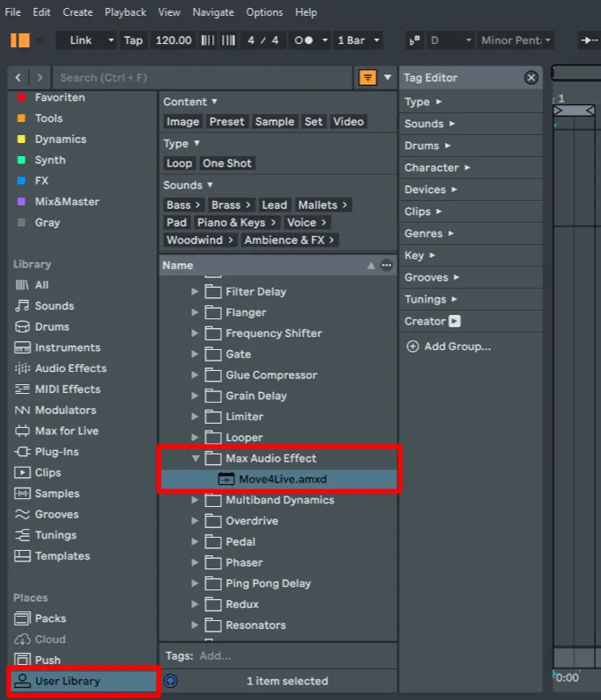Open the filter options dropdown arrow
The height and width of the screenshot is (700, 601).
(x=388, y=77)
